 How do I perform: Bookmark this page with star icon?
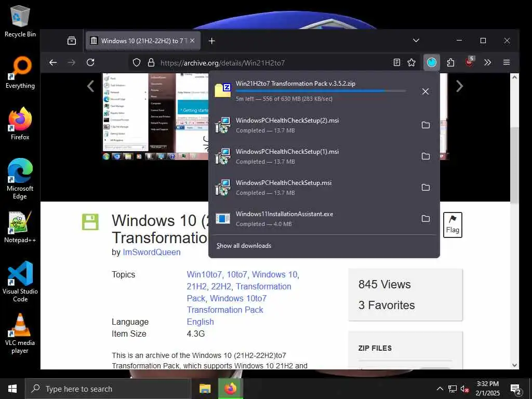point(411,62)
